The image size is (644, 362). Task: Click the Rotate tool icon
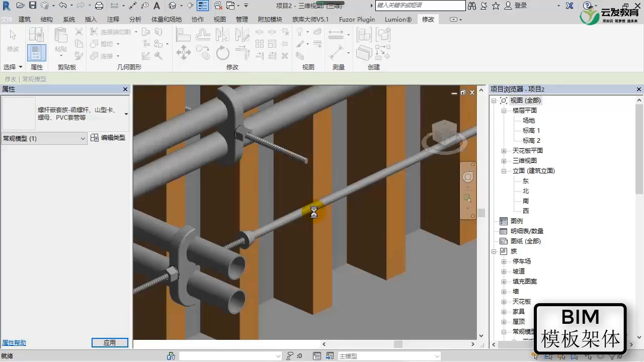222,53
